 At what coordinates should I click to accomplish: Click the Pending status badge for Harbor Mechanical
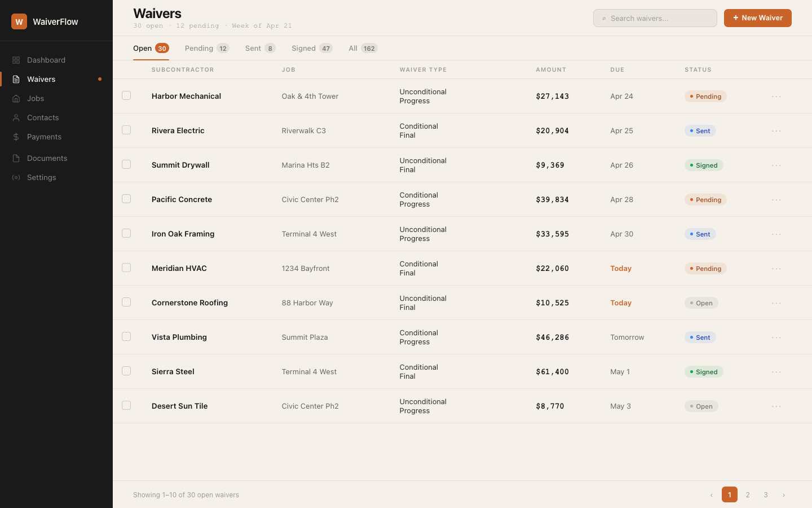tap(705, 97)
